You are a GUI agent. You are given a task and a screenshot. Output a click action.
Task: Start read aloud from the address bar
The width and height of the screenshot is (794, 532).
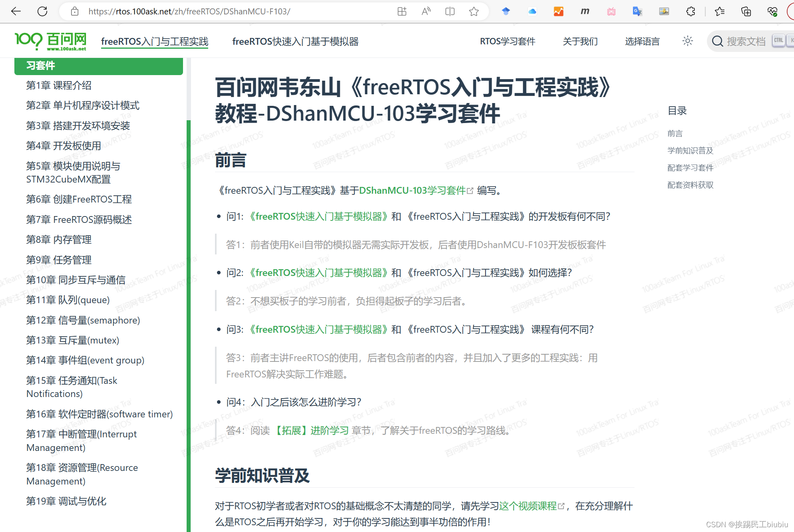pyautogui.click(x=426, y=11)
